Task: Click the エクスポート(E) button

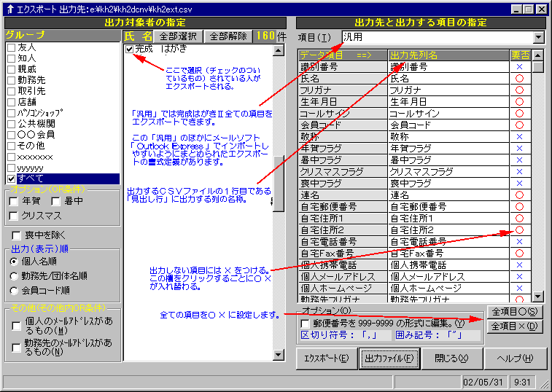Action: 324,358
